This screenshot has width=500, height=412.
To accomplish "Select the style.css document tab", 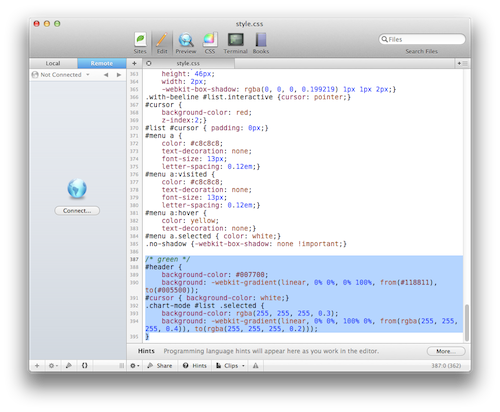I will [x=188, y=63].
